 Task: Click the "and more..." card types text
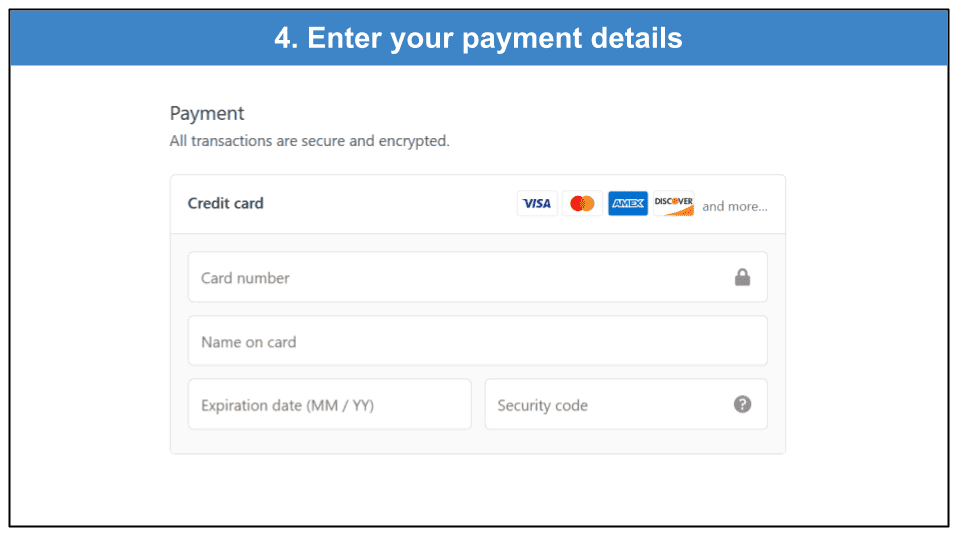tap(735, 206)
